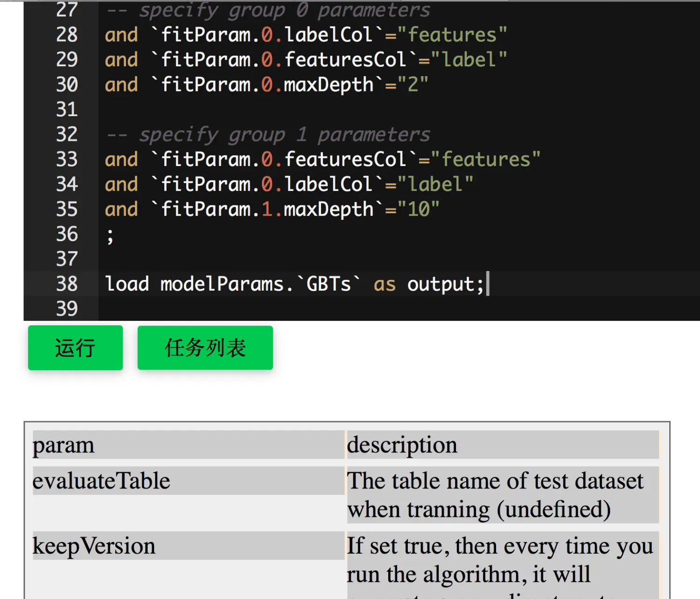Click line 30 maxDepth "2" code
700x599 pixels.
[x=266, y=85]
